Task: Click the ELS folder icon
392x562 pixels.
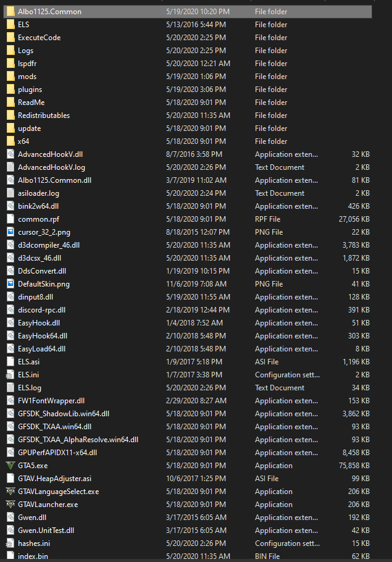Action: click(10, 25)
